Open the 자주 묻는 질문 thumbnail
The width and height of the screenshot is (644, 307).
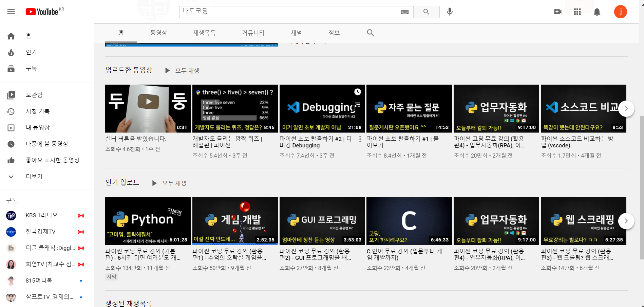[409, 109]
